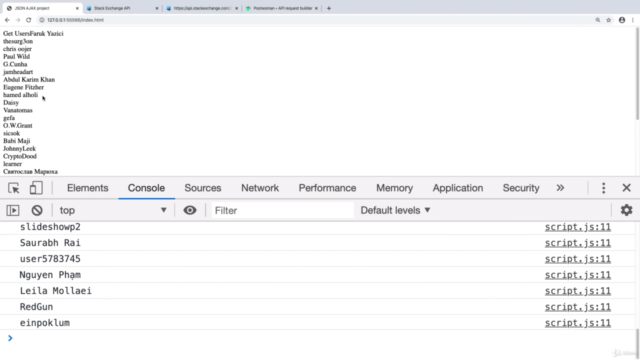Click 'Abdul Karim Khan' in the list
640x360 pixels.
pos(29,80)
